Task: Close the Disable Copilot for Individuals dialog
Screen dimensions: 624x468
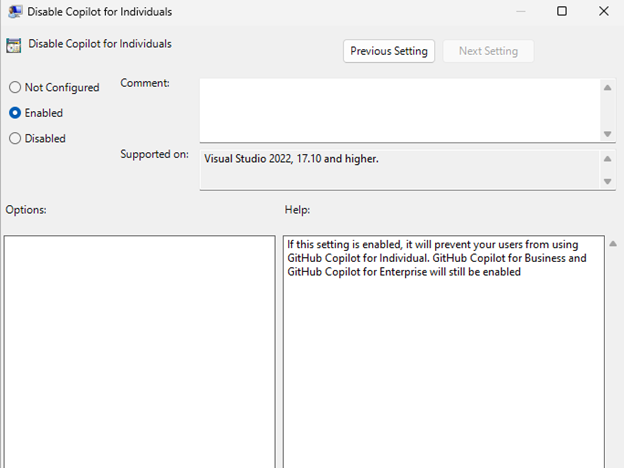Action: (604, 11)
